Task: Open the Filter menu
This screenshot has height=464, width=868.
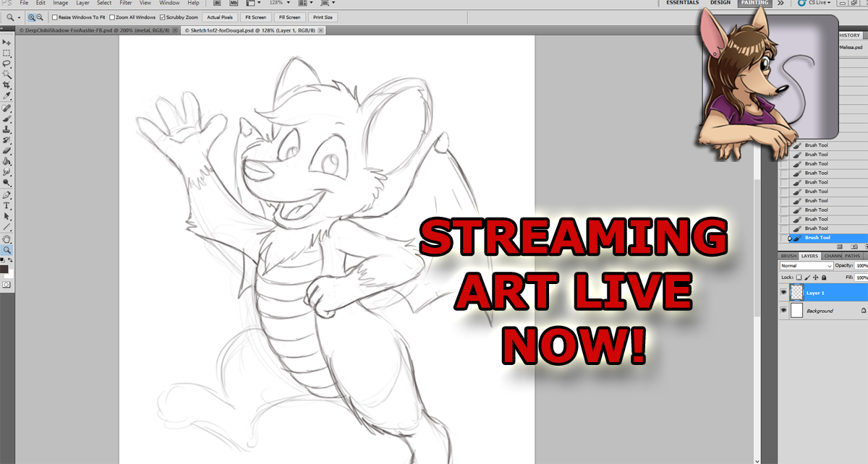Action: point(126,3)
